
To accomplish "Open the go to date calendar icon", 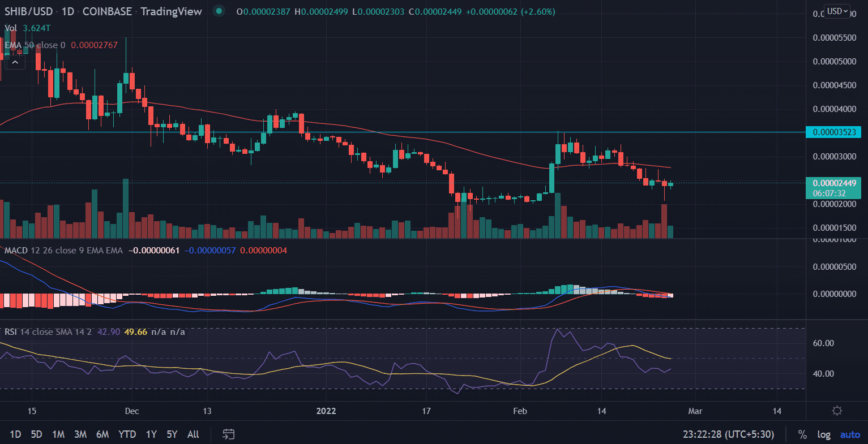I will [229, 434].
